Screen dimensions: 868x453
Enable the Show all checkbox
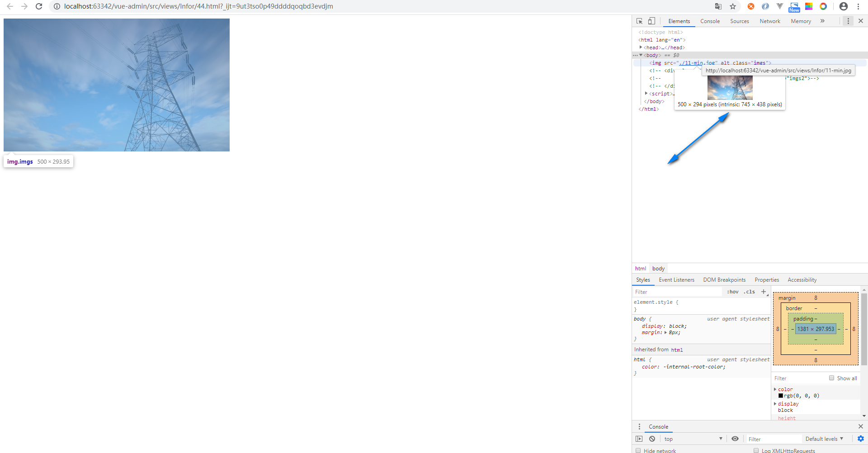point(831,378)
